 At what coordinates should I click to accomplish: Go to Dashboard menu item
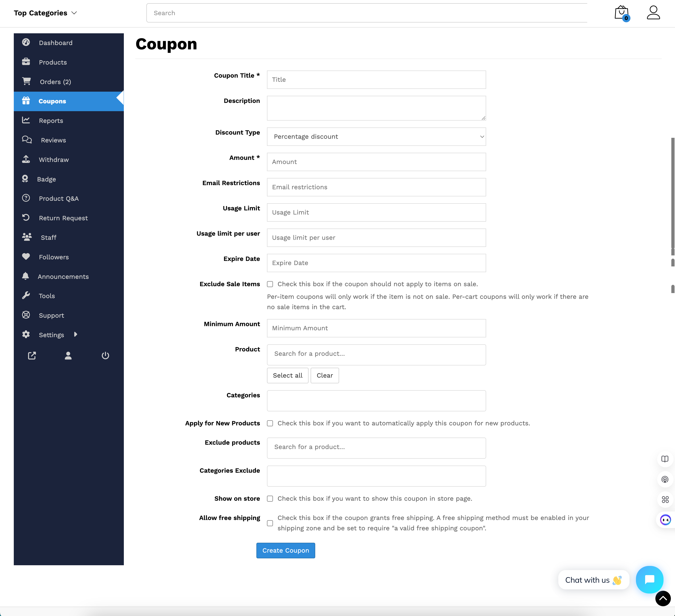pyautogui.click(x=69, y=43)
